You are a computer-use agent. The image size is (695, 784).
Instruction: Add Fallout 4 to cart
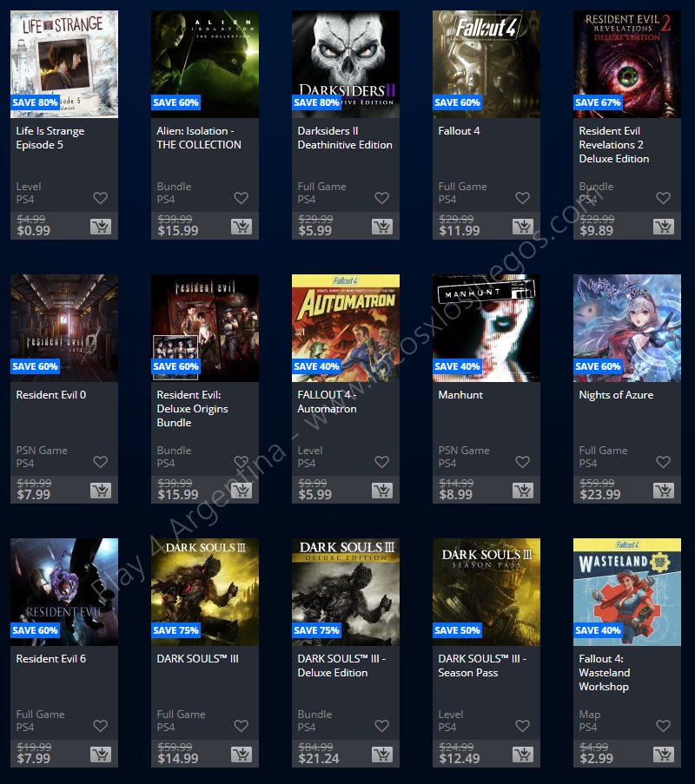(523, 227)
